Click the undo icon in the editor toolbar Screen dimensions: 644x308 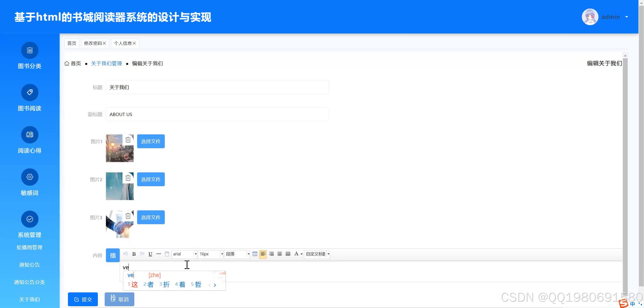[126, 254]
